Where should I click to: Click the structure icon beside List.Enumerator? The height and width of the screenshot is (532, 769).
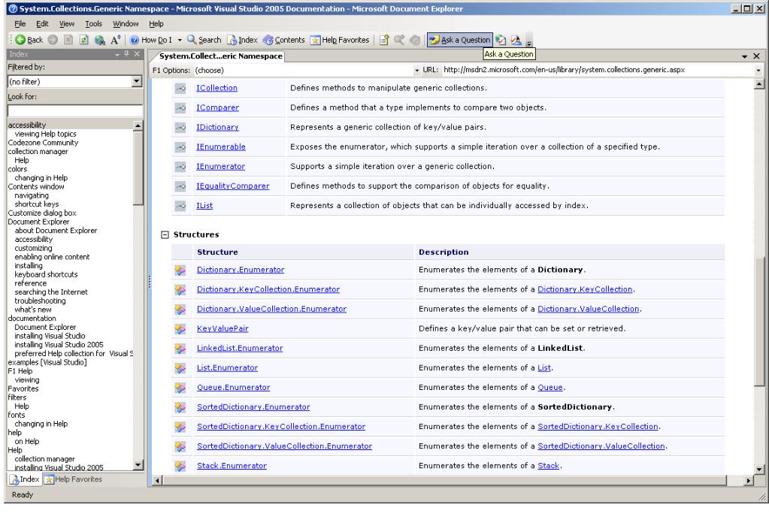180,368
